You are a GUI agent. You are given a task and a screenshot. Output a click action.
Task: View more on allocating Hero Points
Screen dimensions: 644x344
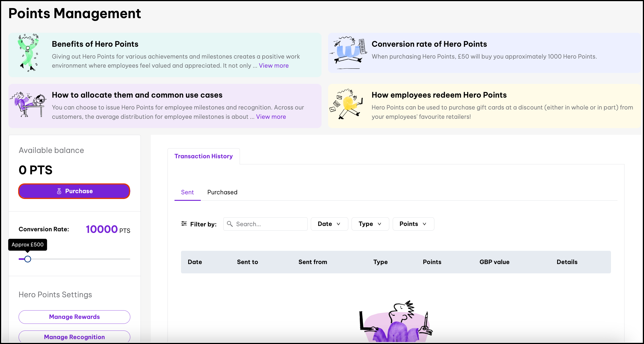(271, 117)
